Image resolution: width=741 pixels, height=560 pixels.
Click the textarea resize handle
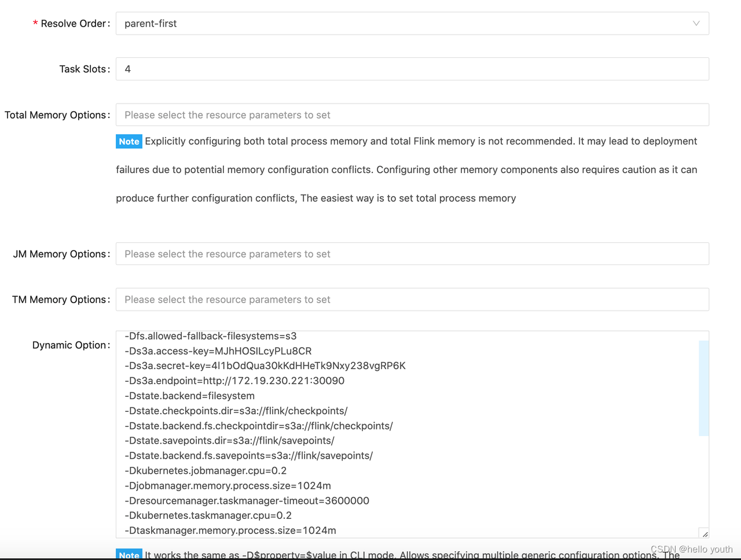coord(704,533)
